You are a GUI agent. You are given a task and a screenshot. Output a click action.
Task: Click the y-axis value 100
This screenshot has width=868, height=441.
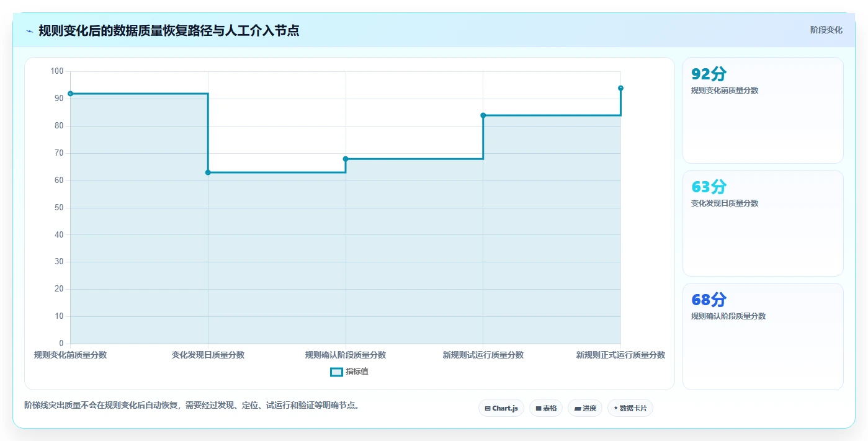[57, 71]
